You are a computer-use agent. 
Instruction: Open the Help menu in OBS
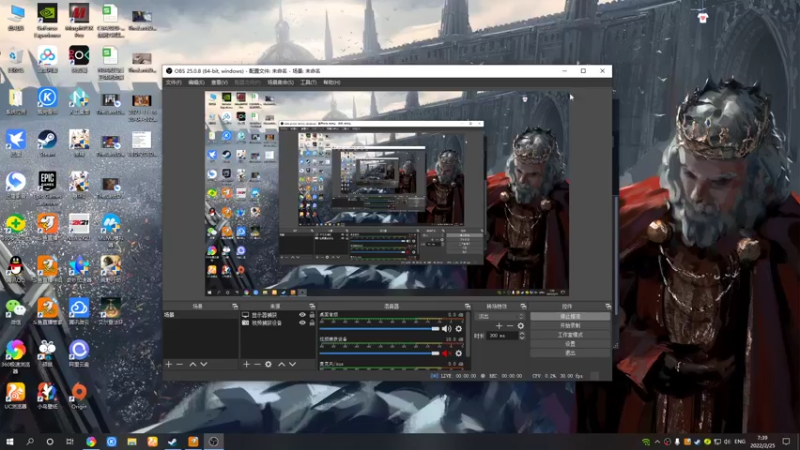332,82
